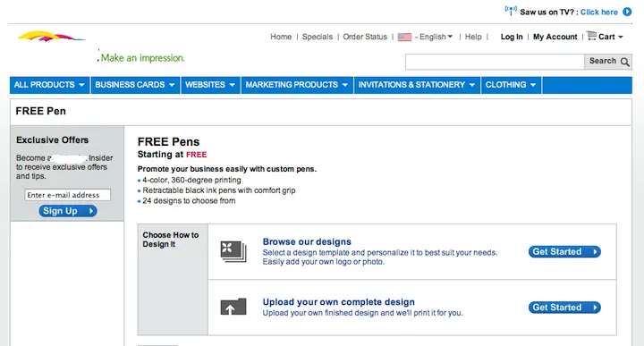
Task: Open the WEBSITES menu
Action: point(210,85)
